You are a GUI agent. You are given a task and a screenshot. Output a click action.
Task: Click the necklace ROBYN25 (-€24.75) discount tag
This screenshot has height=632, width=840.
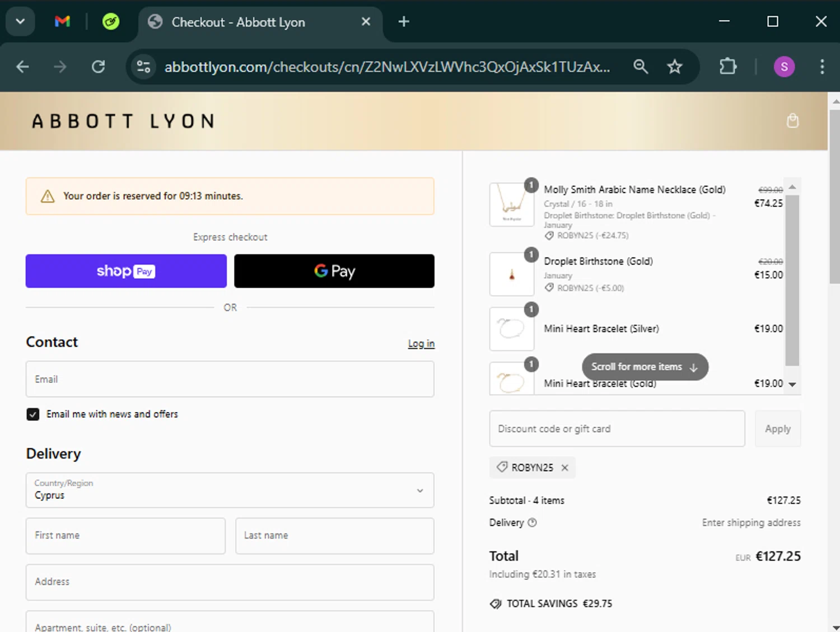coord(586,236)
